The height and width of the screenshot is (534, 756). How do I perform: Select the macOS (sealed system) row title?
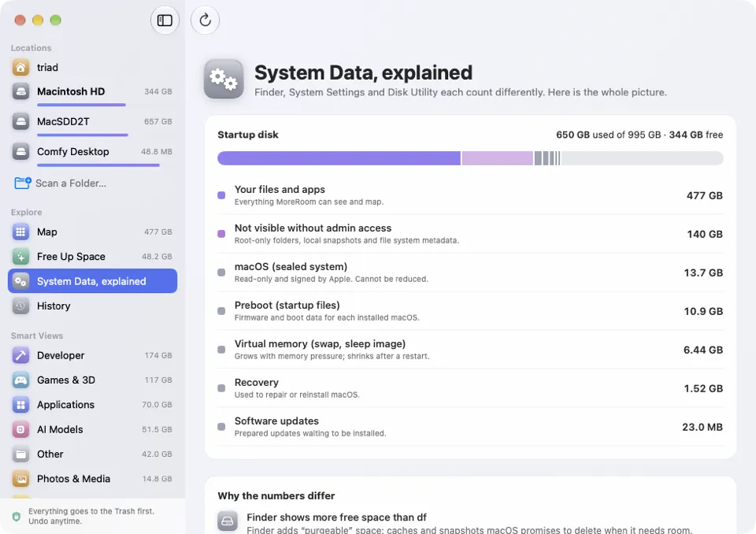pos(291,267)
